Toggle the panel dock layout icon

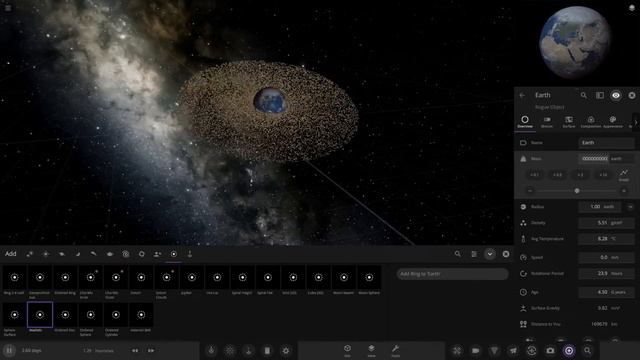pyautogui.click(x=600, y=95)
